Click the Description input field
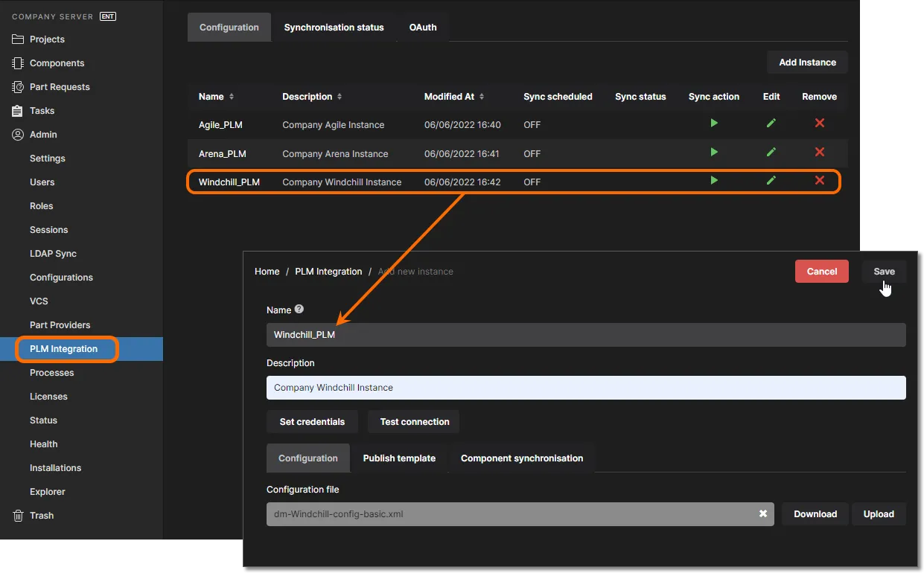This screenshot has width=924, height=573. click(x=586, y=388)
